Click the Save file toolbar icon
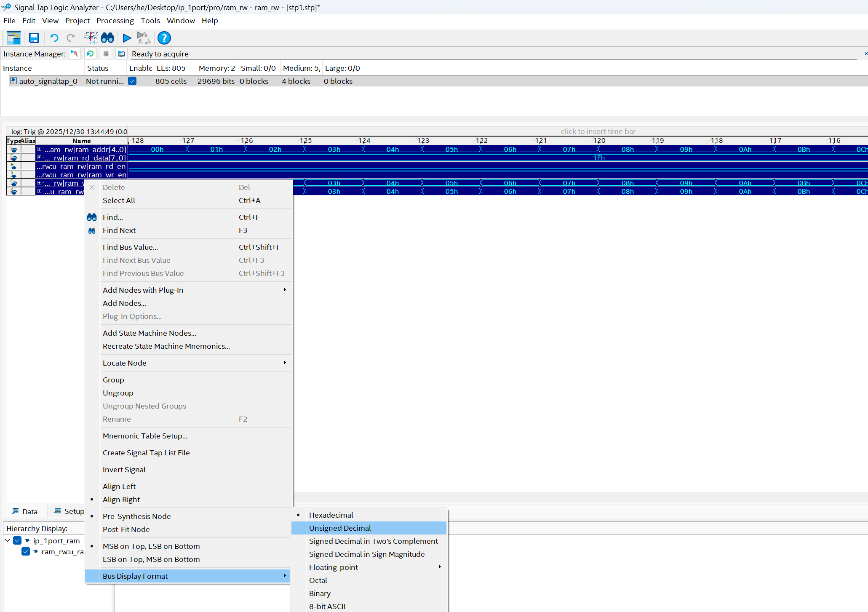 tap(34, 38)
